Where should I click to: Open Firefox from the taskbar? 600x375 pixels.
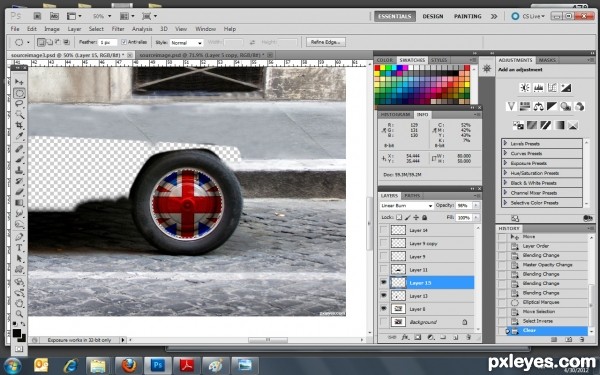click(129, 366)
